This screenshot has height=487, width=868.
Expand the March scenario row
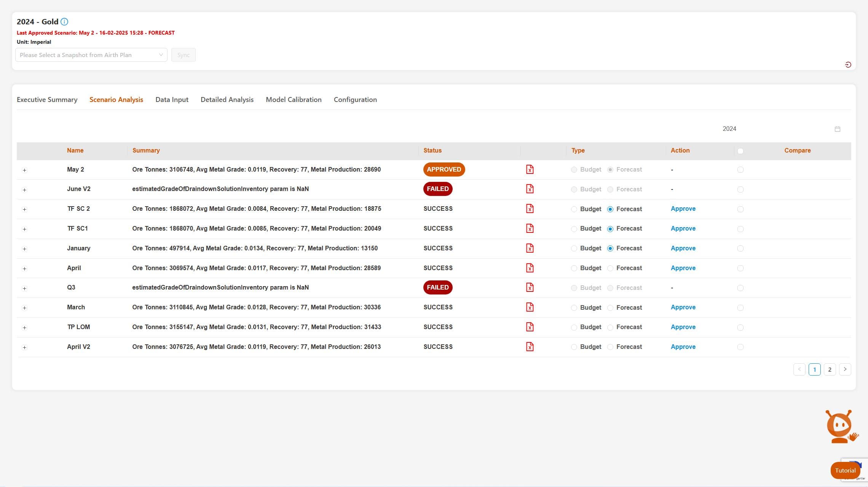click(x=24, y=308)
